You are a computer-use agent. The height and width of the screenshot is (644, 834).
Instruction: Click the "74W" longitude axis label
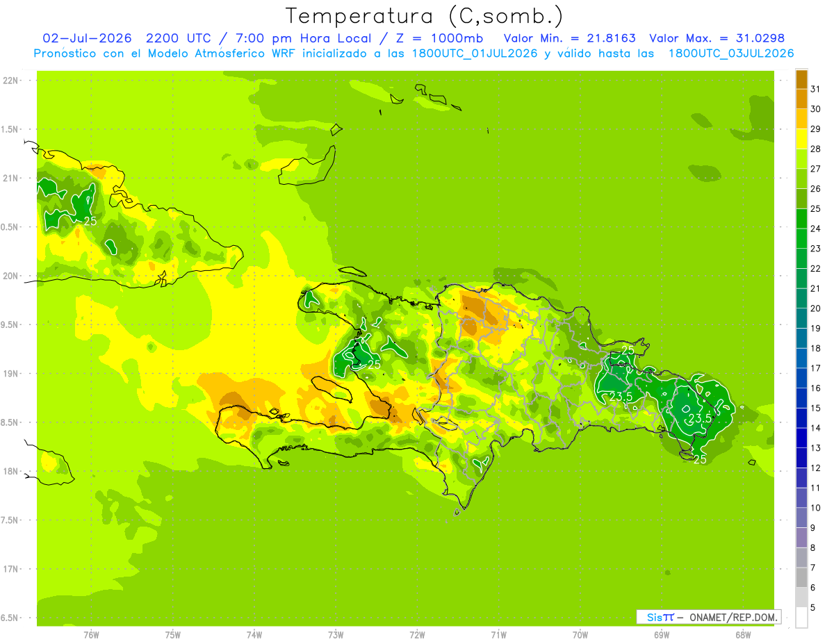coord(254,634)
